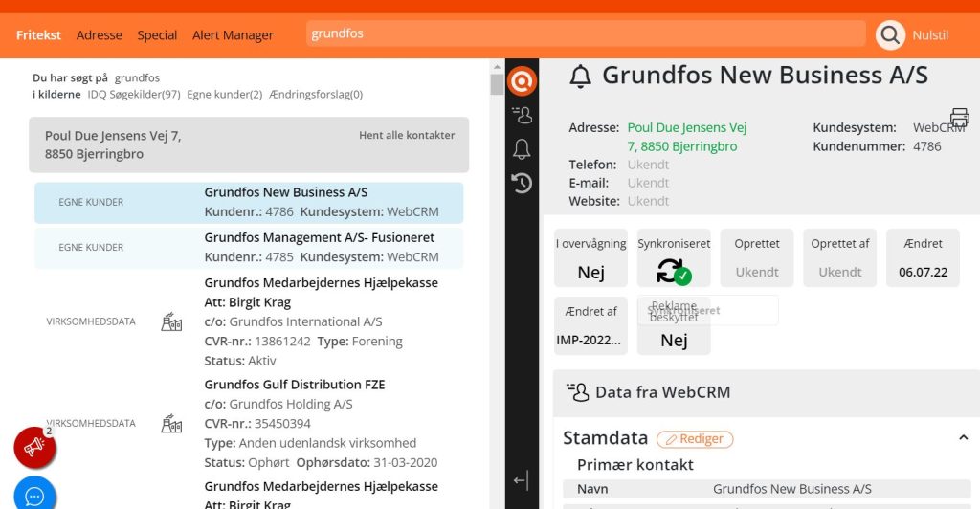This screenshot has width=980, height=509.
Task: Collapse panel with the arrow icon in sidebar
Action: [x=522, y=480]
